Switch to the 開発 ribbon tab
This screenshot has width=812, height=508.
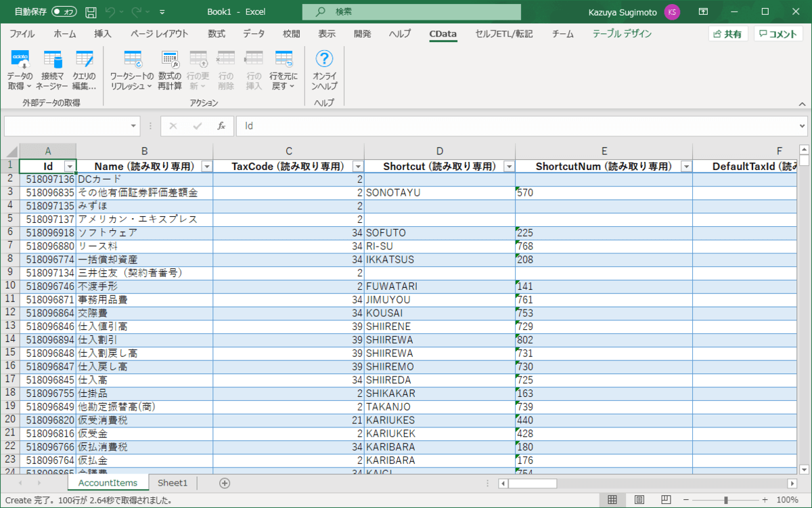pyautogui.click(x=362, y=34)
